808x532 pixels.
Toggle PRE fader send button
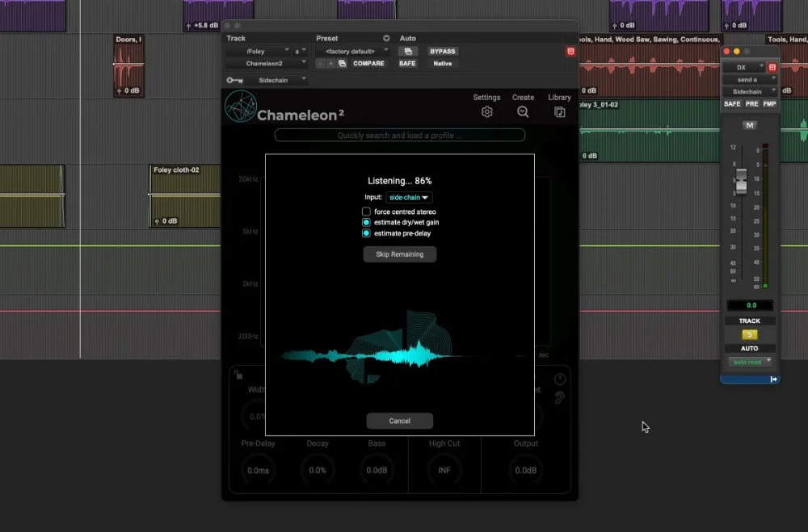pyautogui.click(x=751, y=104)
